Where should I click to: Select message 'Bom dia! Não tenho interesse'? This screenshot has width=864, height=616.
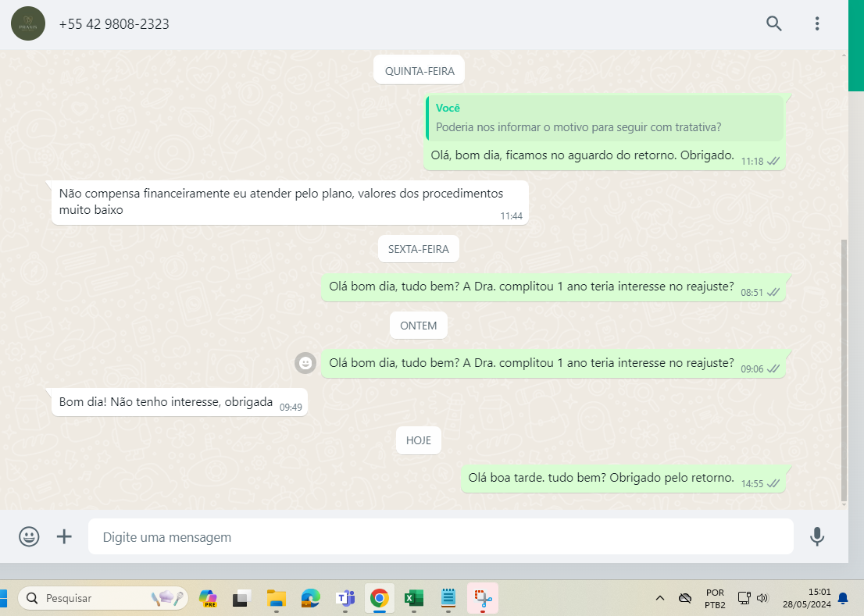tap(180, 402)
